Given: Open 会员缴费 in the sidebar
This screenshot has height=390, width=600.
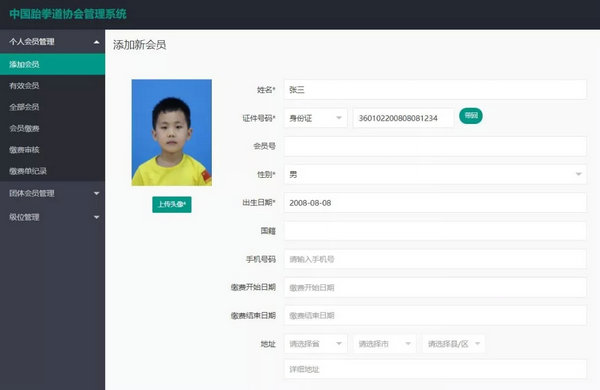Looking at the screenshot, I should click(x=52, y=129).
